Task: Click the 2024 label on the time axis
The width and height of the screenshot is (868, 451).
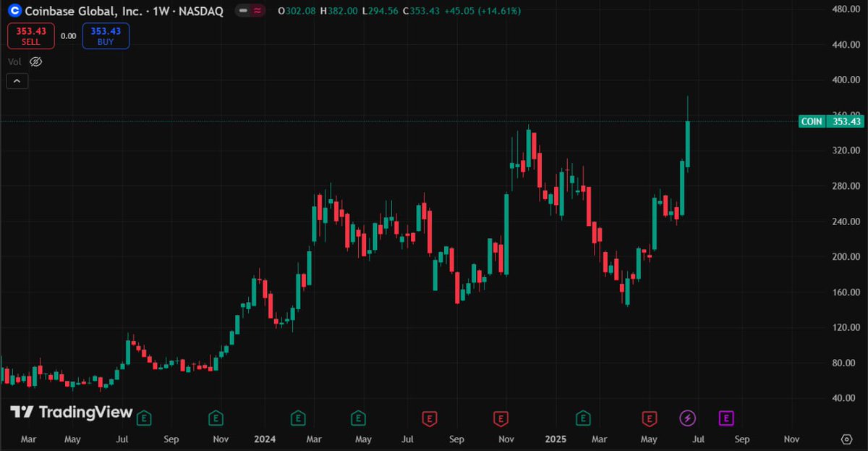Action: click(x=265, y=439)
